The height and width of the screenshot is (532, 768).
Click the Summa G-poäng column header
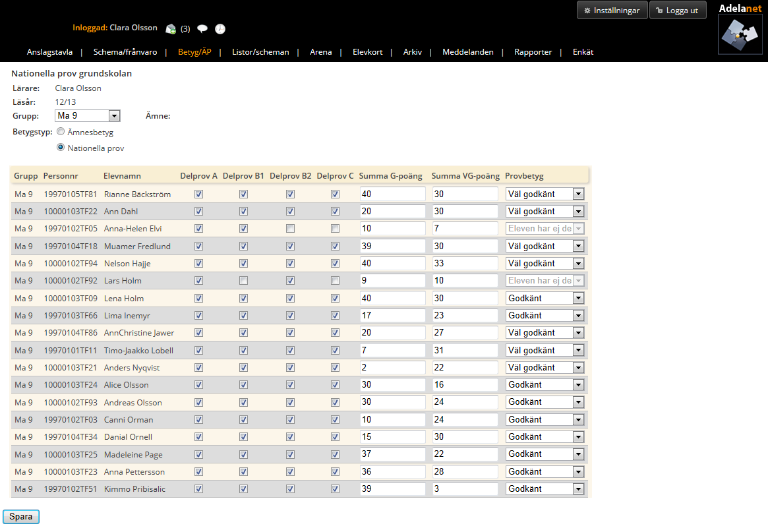390,176
